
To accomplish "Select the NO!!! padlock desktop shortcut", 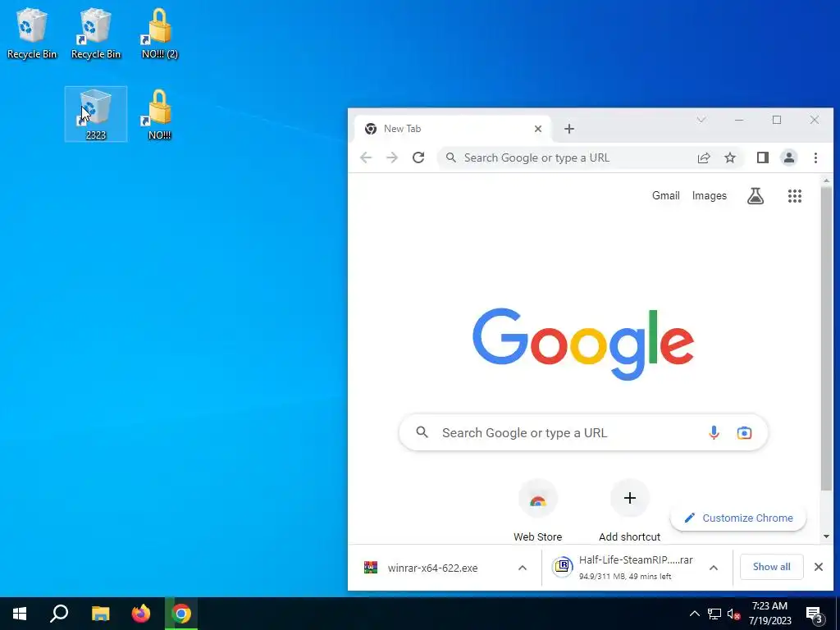I will (x=160, y=114).
